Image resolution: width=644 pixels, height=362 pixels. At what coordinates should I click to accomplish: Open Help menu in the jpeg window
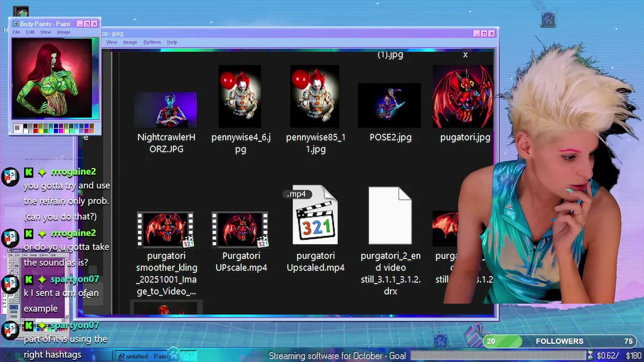172,42
